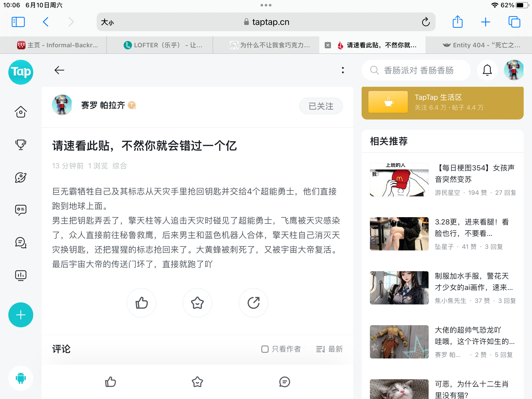Toggle Safari sidebar panel
Viewport: 532px width, 399px height.
point(18,22)
